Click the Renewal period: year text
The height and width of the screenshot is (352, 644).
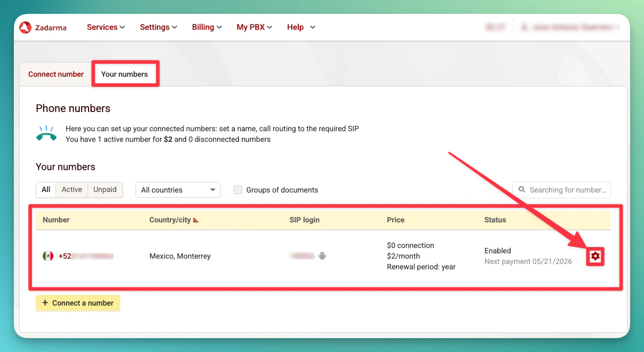point(421,267)
